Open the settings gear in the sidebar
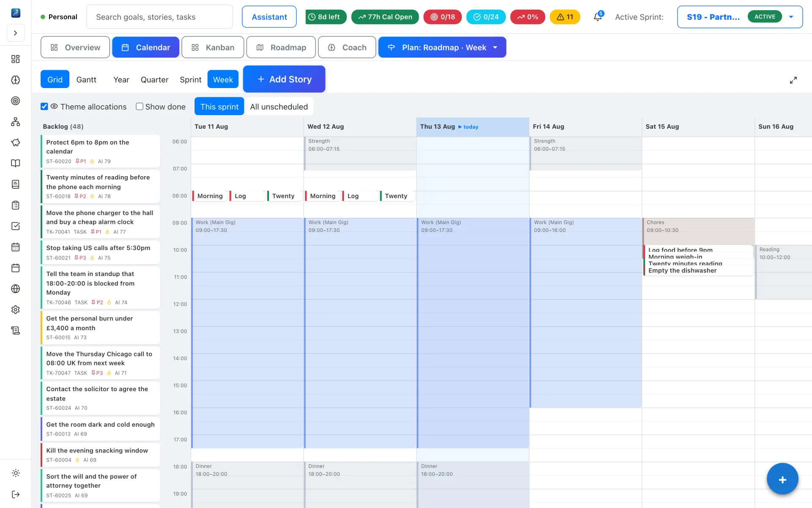This screenshot has height=508, width=812. [x=16, y=309]
